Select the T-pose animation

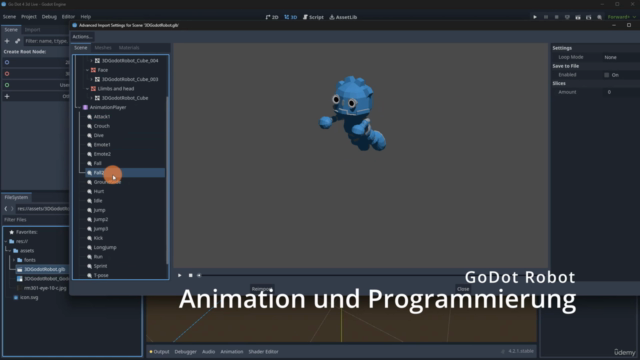pos(101,276)
